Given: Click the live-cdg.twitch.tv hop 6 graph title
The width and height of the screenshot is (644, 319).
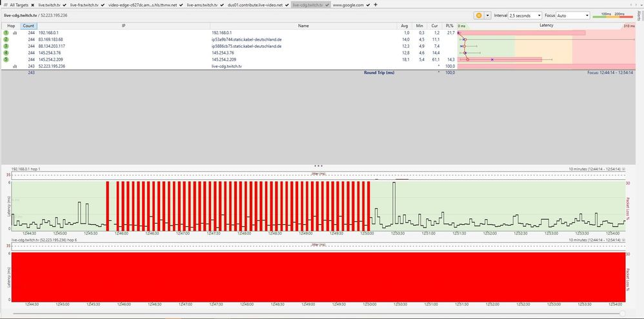Looking at the screenshot, I should coord(43,240).
